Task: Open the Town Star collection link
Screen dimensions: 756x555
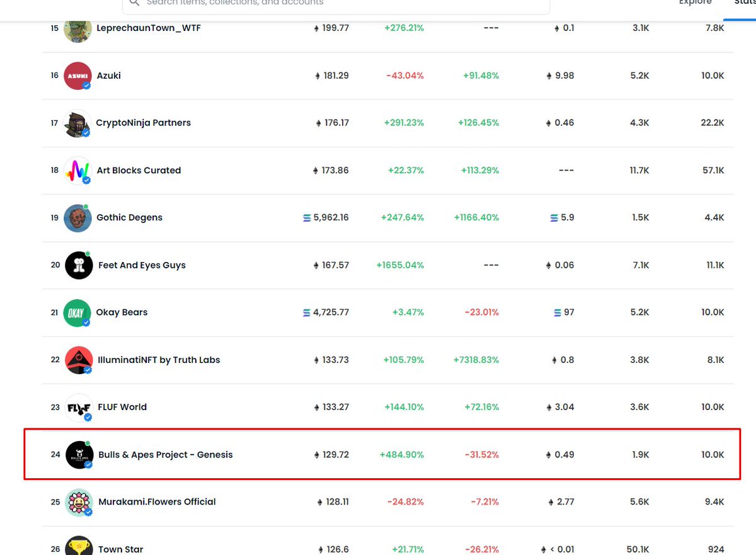Action: tap(121, 549)
